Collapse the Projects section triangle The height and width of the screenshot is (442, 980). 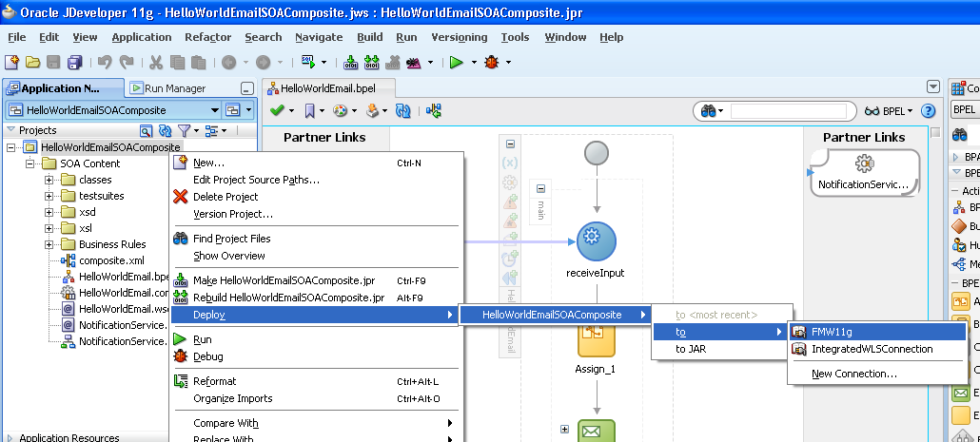point(10,130)
